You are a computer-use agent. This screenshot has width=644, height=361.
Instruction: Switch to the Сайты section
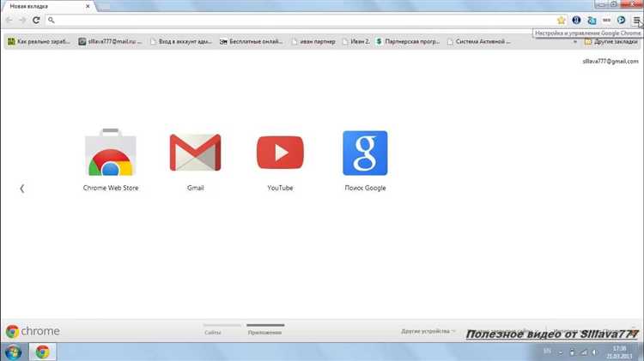[x=213, y=333]
